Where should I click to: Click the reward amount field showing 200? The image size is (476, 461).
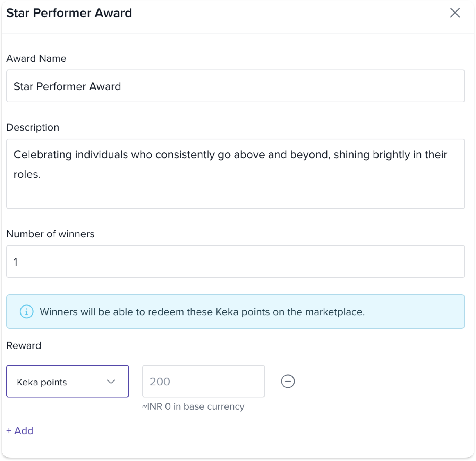(203, 381)
